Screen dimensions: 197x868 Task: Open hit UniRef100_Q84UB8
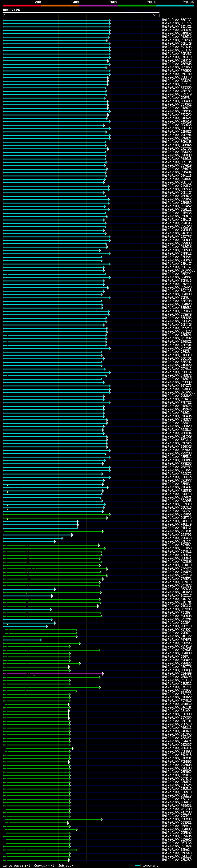[177, 829]
